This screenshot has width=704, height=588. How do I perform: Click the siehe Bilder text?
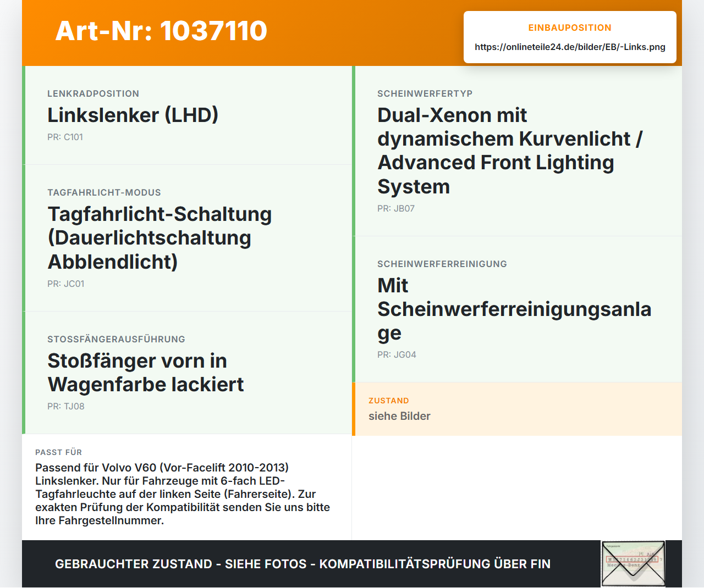pos(399,416)
